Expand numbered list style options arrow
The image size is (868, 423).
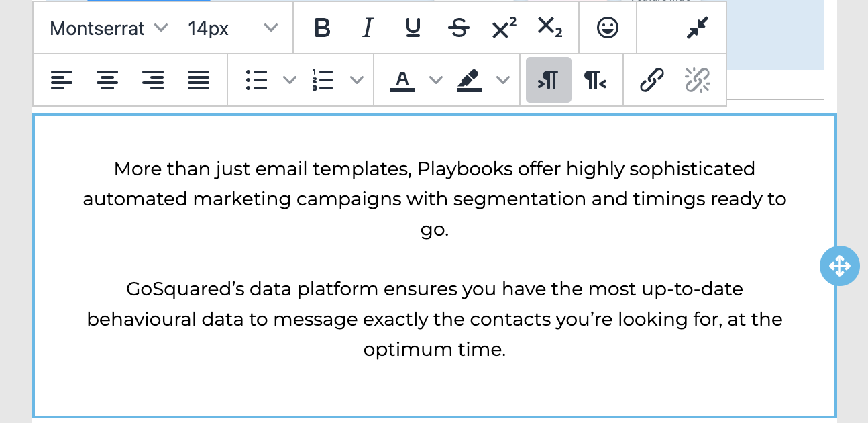coord(357,81)
